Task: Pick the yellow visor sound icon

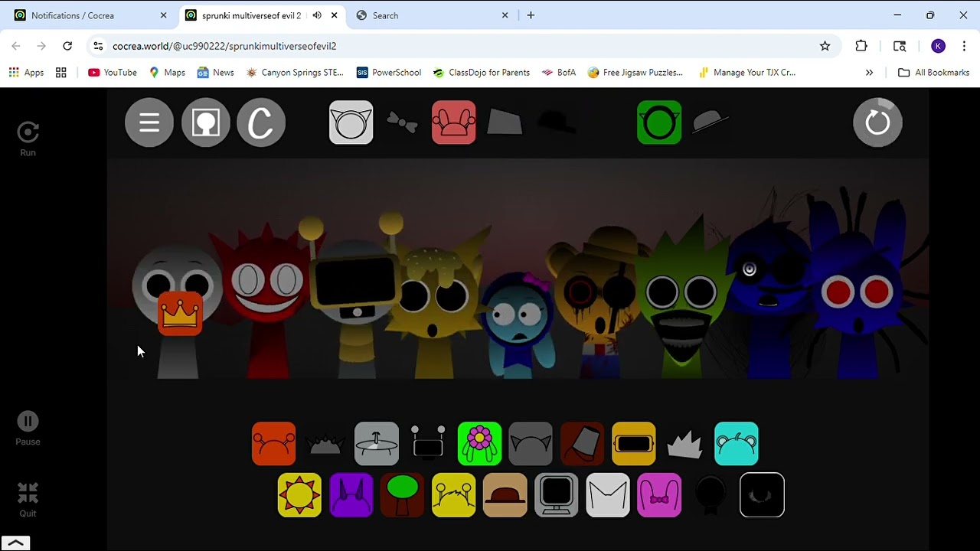Action: click(x=634, y=444)
